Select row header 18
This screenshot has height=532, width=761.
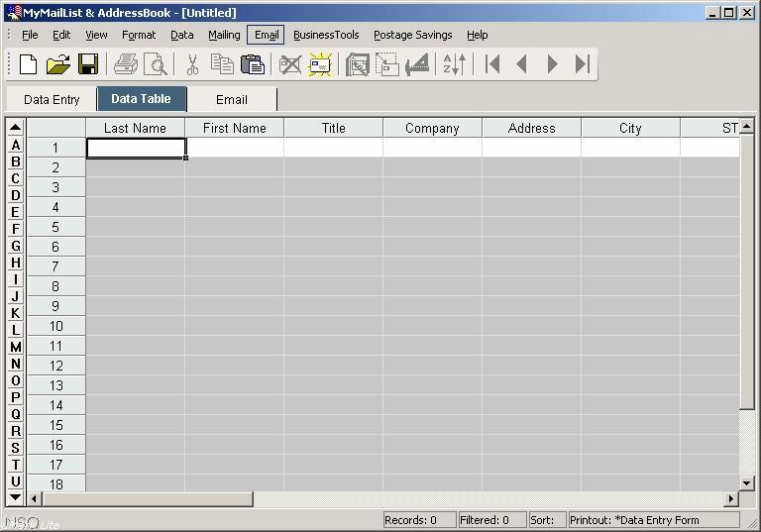coord(55,484)
